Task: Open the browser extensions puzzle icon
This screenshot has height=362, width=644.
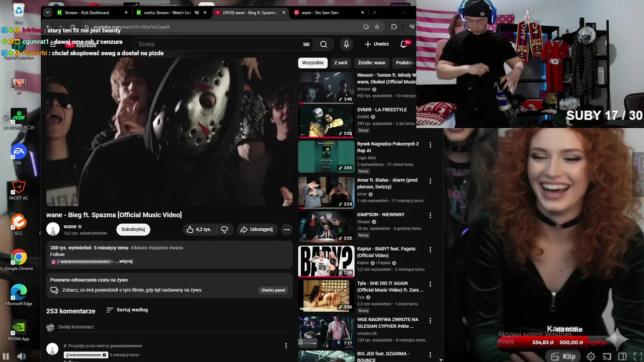Action: (393, 27)
